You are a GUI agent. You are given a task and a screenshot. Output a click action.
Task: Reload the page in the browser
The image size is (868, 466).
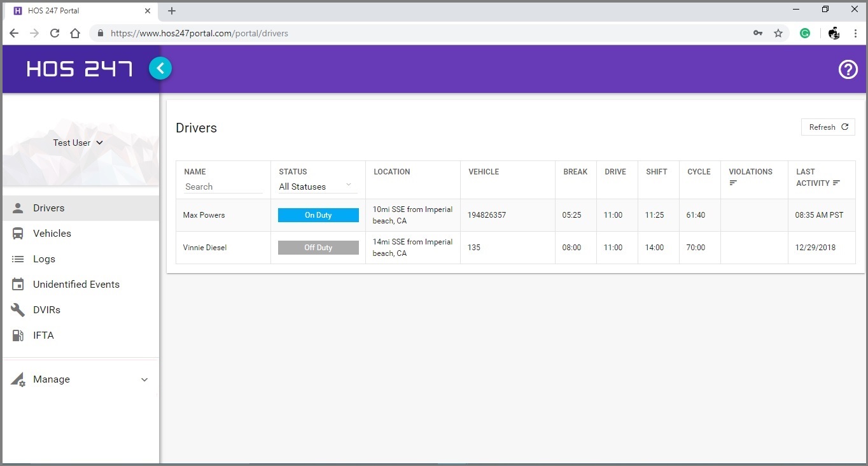pyautogui.click(x=55, y=33)
